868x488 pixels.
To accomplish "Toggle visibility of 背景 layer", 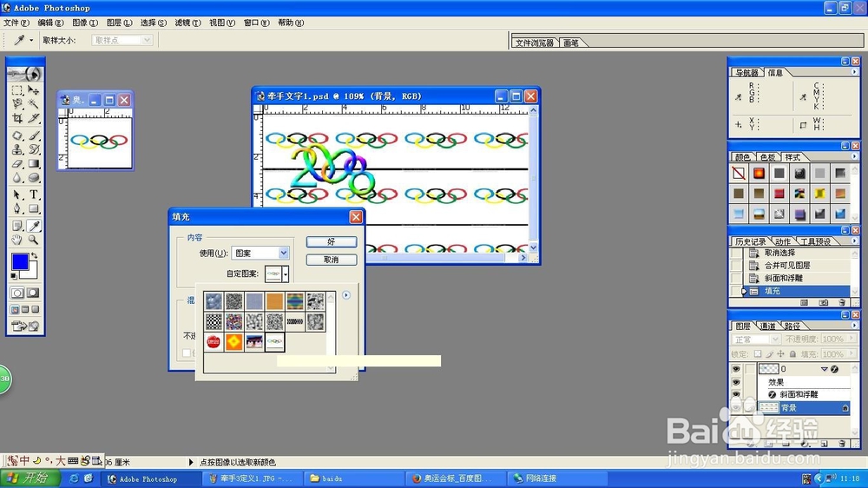I will [x=736, y=408].
